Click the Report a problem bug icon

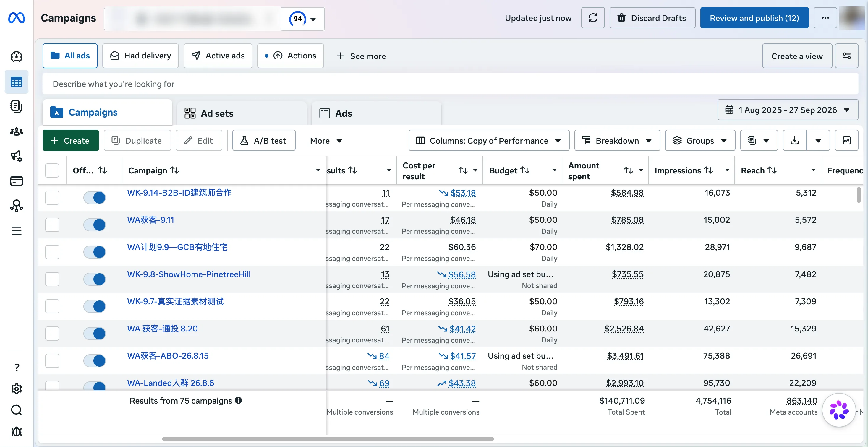coord(16,432)
